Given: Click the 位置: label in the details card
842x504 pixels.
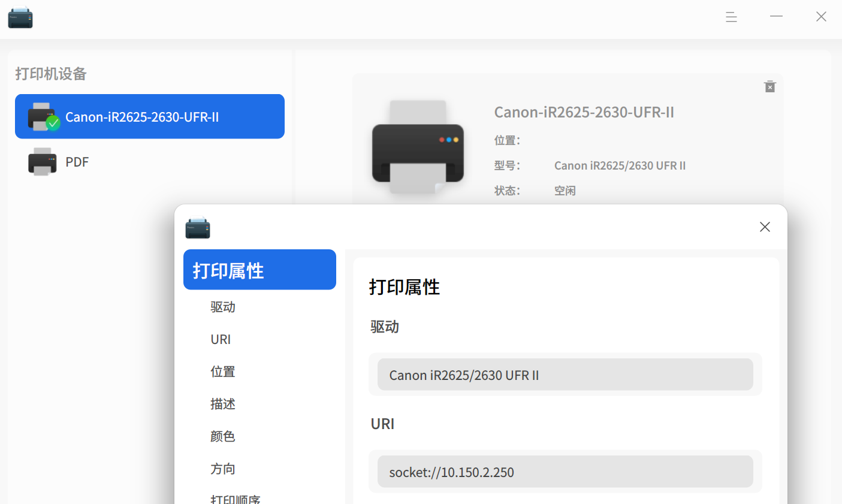Looking at the screenshot, I should (x=507, y=140).
